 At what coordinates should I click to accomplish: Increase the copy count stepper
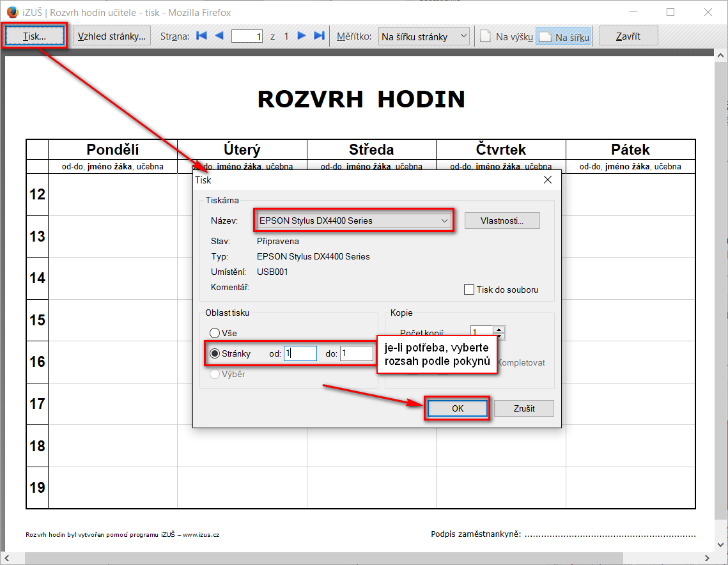coord(499,329)
